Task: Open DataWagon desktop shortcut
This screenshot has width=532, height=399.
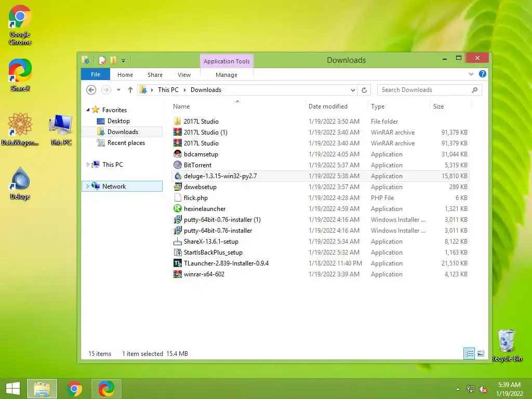Action: (x=20, y=129)
